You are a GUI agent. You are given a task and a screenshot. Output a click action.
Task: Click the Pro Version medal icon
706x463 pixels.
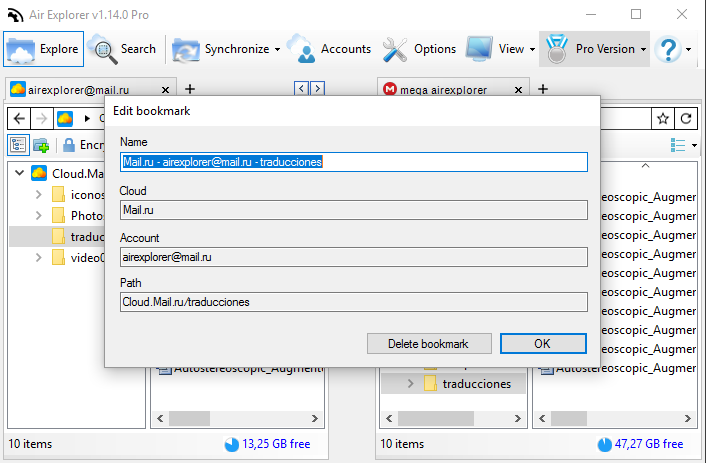[557, 49]
